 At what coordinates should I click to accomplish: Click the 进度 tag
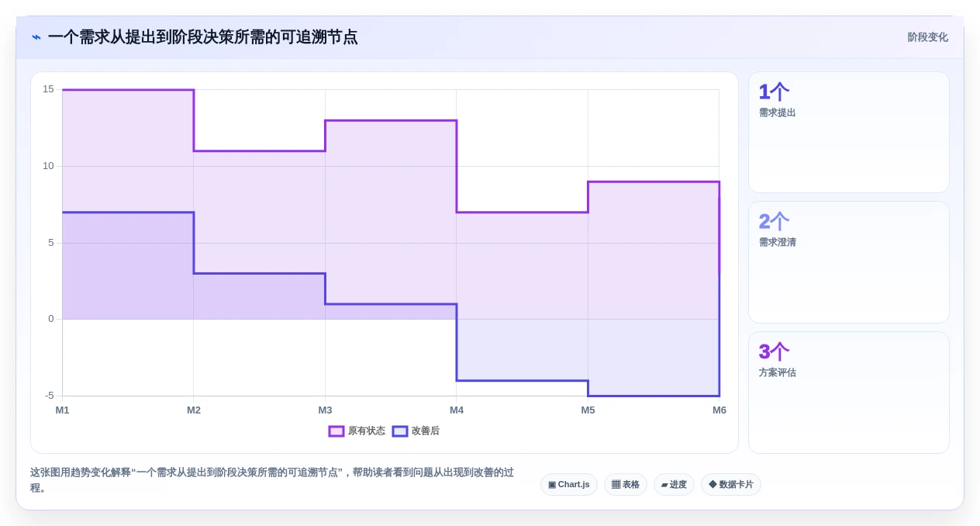(674, 485)
